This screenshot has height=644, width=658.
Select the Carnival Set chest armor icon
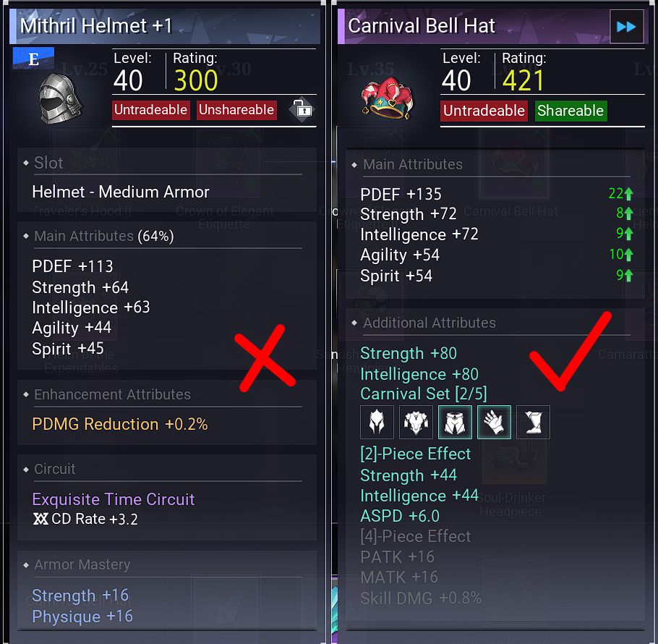pyautogui.click(x=416, y=422)
